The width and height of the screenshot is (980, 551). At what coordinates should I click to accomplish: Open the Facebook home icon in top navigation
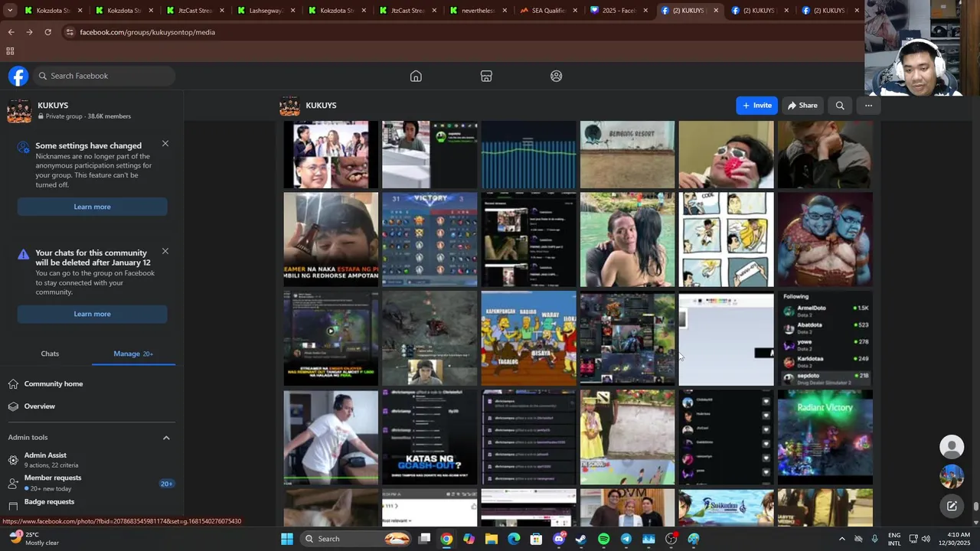pyautogui.click(x=416, y=76)
